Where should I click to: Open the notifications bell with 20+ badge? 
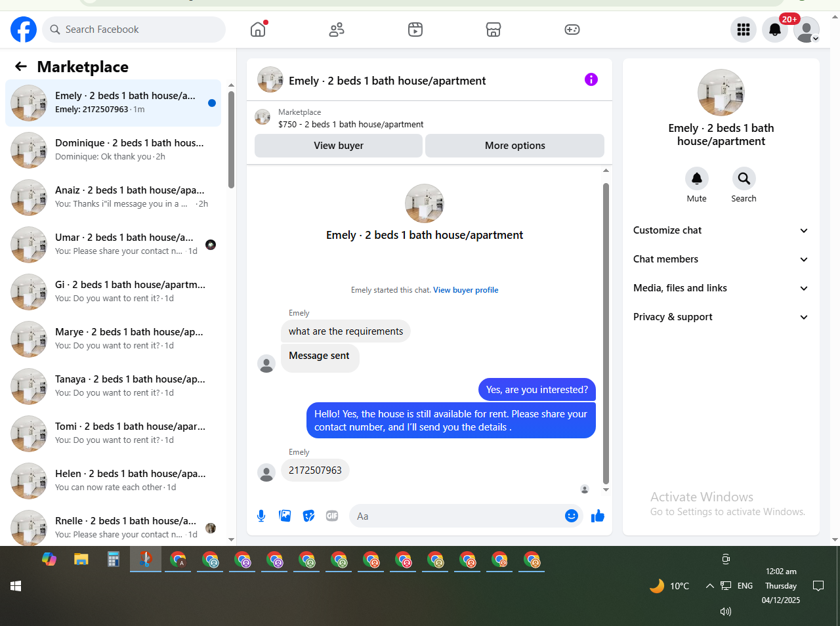pos(775,30)
